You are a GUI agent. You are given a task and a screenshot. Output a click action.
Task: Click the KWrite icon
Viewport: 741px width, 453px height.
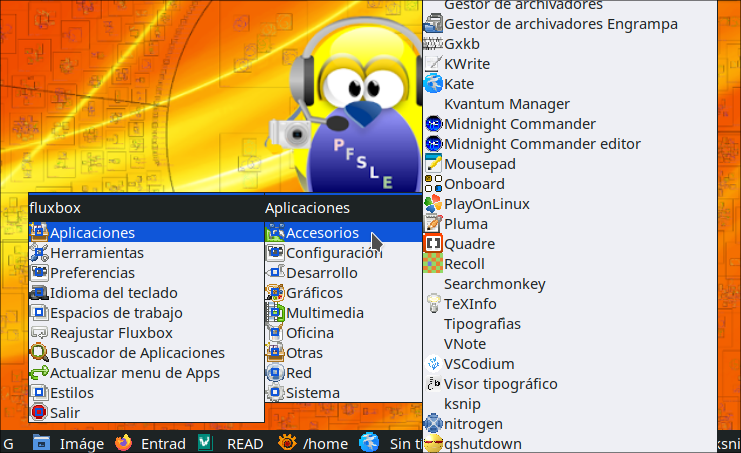[433, 63]
